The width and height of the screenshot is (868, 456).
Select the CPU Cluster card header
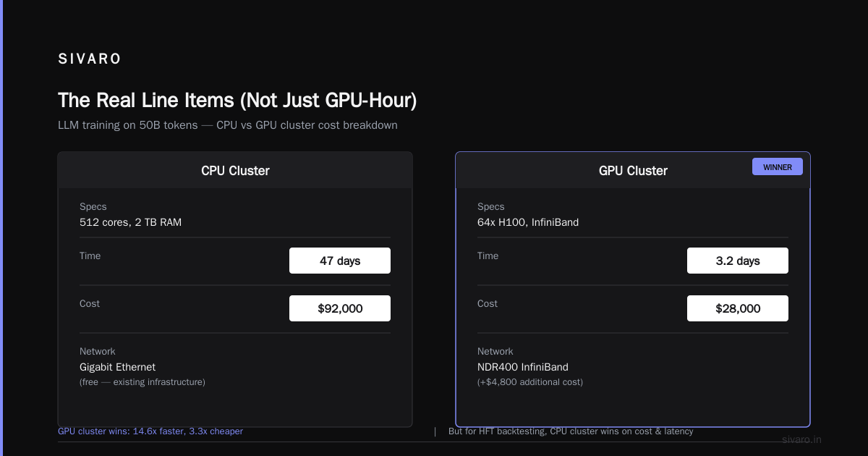pyautogui.click(x=235, y=171)
